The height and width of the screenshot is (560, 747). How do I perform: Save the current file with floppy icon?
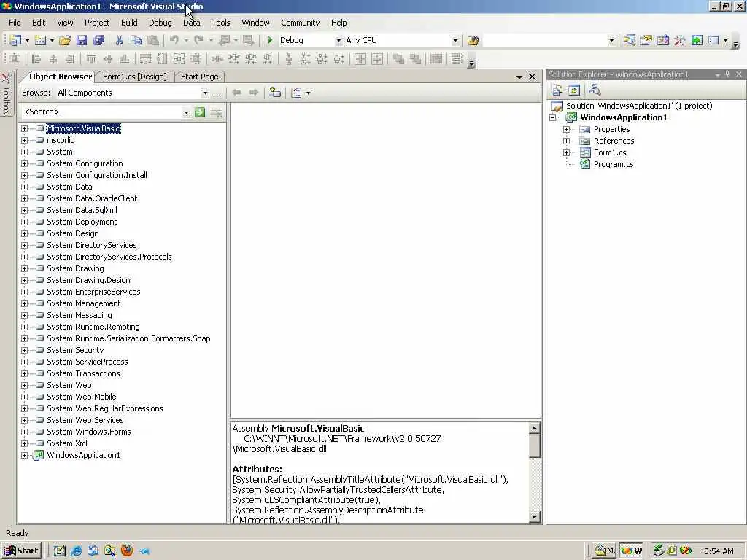click(82, 41)
